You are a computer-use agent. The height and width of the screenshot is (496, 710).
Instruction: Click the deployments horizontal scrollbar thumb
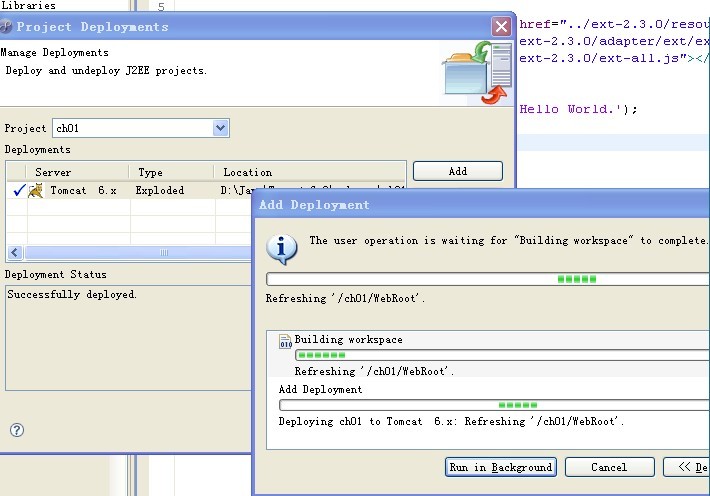164,252
